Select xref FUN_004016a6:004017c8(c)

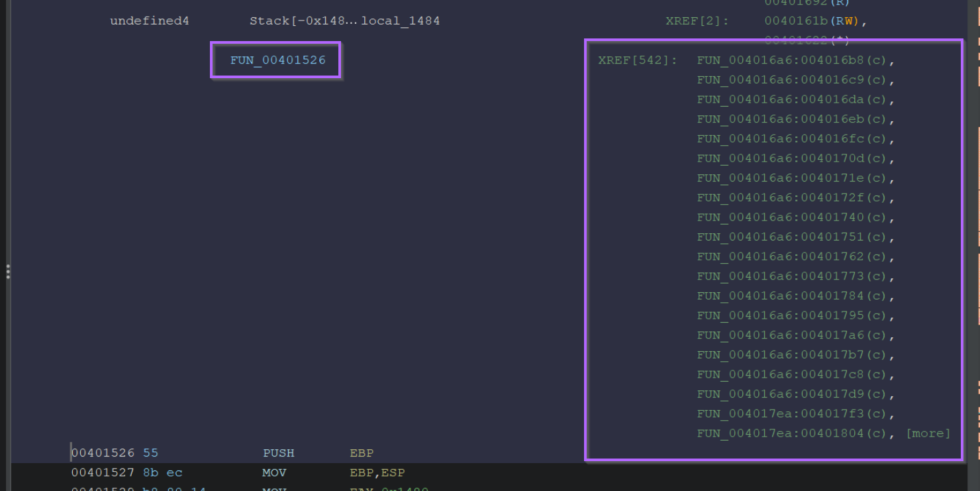(x=793, y=374)
